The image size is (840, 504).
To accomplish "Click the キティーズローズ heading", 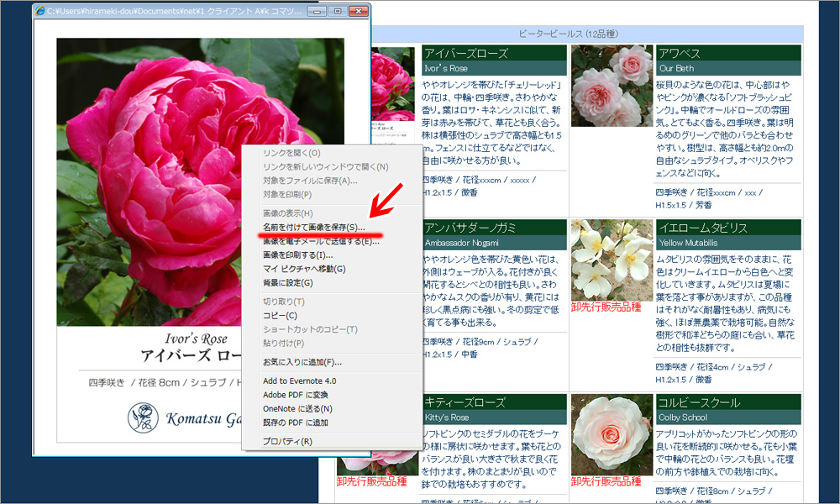I will click(x=465, y=402).
